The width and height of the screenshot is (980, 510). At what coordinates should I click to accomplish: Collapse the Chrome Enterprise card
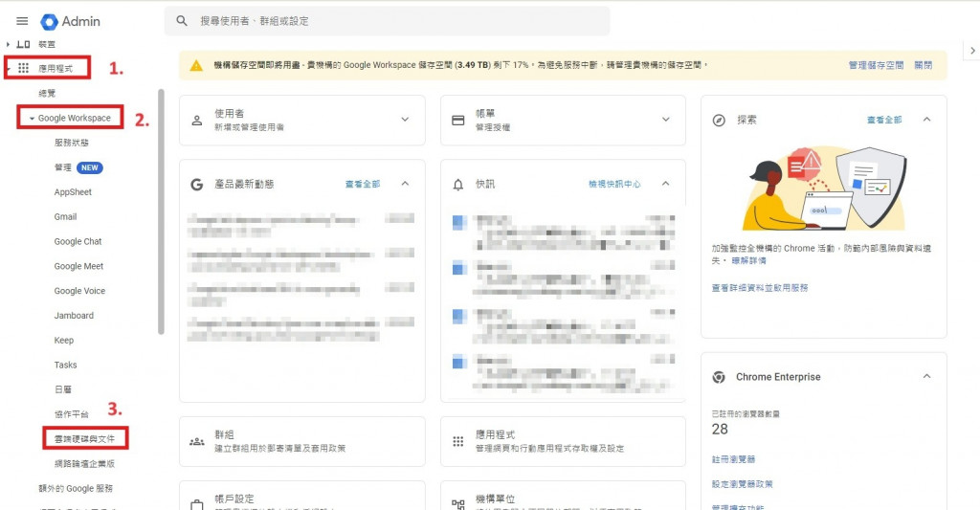pyautogui.click(x=926, y=376)
